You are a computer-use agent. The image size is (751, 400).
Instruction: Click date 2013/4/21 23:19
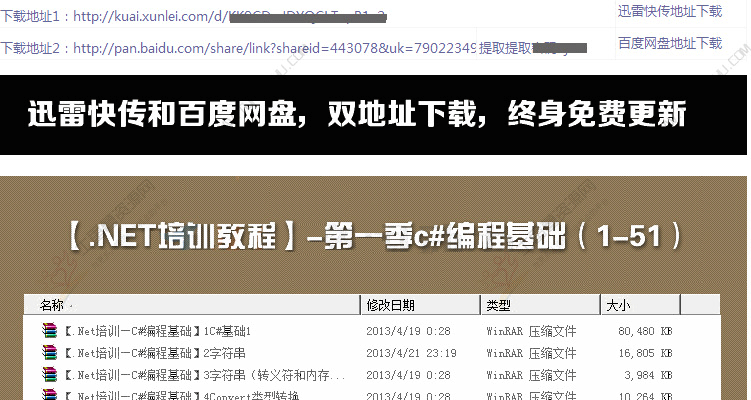pos(411,353)
